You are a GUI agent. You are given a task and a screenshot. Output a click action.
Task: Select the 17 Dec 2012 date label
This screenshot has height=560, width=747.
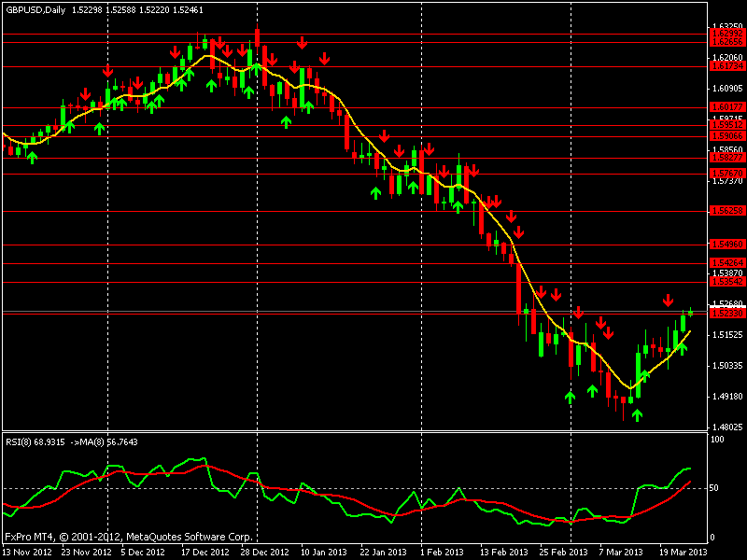click(205, 553)
